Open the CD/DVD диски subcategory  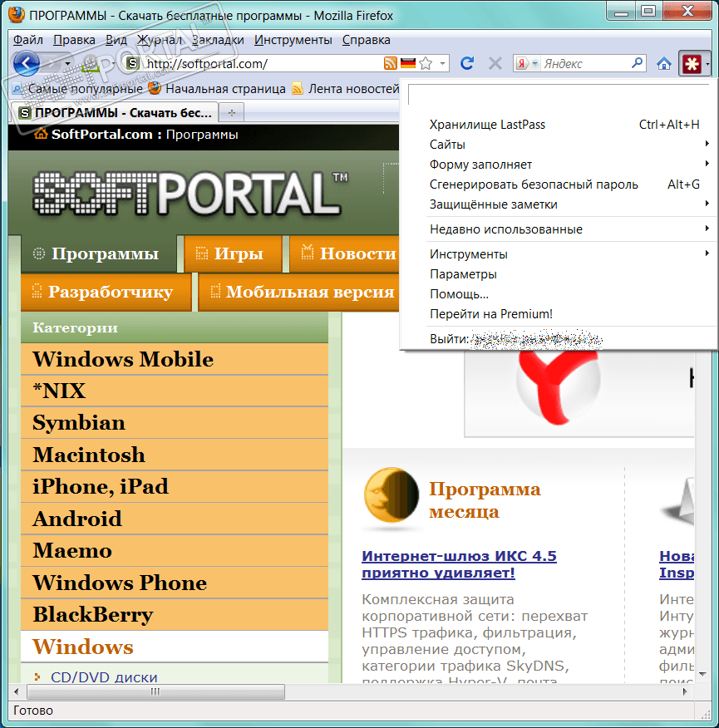pyautogui.click(x=104, y=677)
